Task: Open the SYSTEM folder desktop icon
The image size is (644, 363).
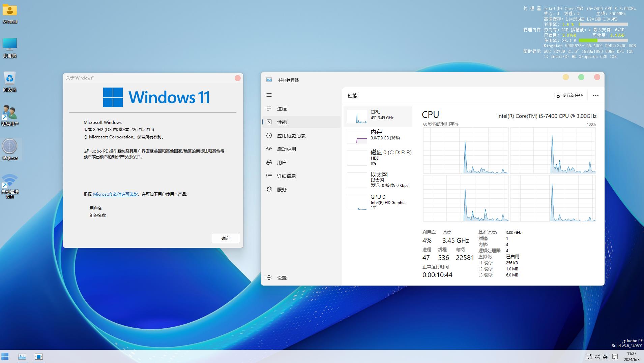Action: point(10,13)
